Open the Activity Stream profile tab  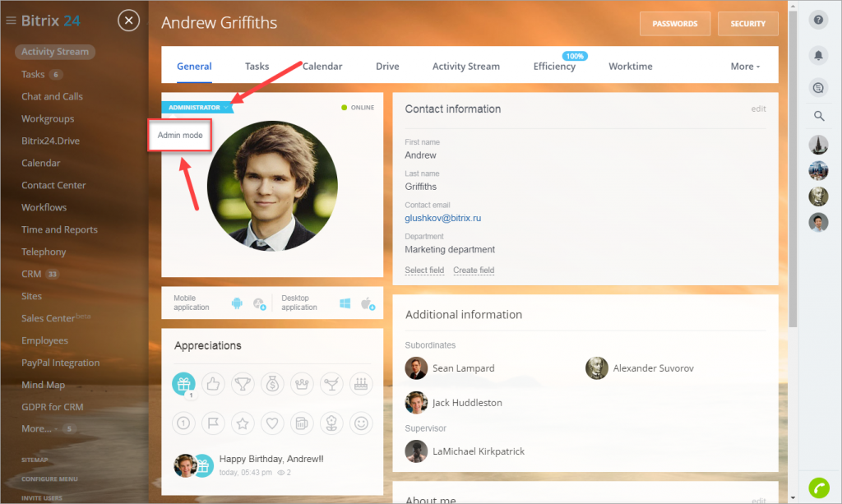click(466, 67)
